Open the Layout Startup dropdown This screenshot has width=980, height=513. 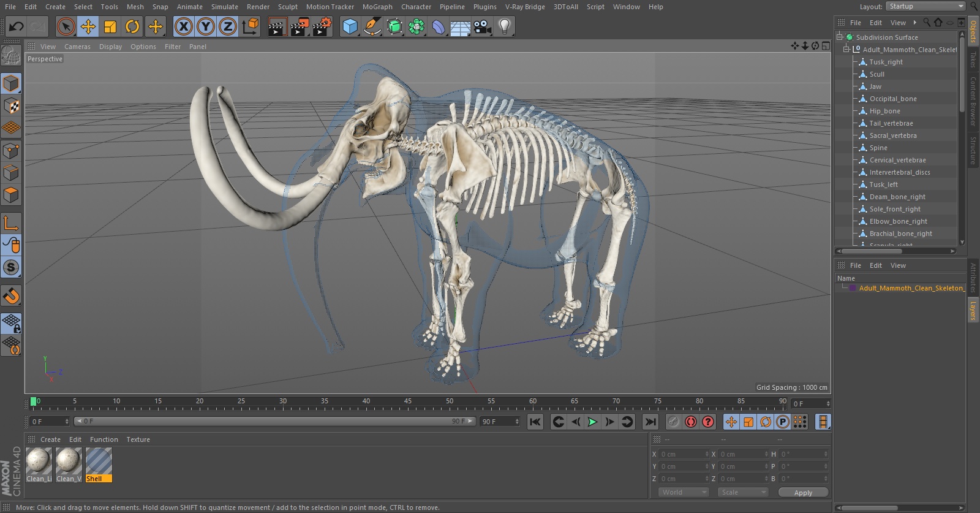pos(926,6)
